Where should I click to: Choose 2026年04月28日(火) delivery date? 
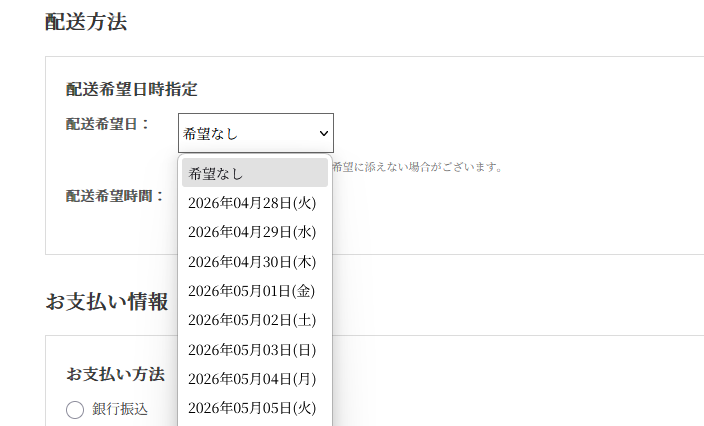coord(252,203)
